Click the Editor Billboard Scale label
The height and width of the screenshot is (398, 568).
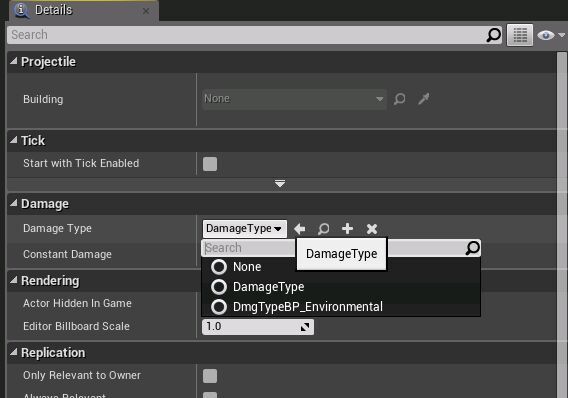coord(76,326)
